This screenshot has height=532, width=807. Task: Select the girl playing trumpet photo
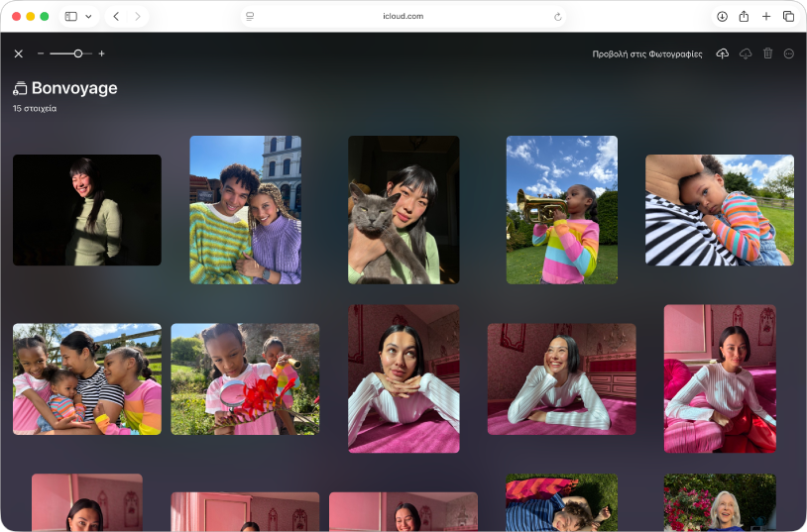pos(562,210)
